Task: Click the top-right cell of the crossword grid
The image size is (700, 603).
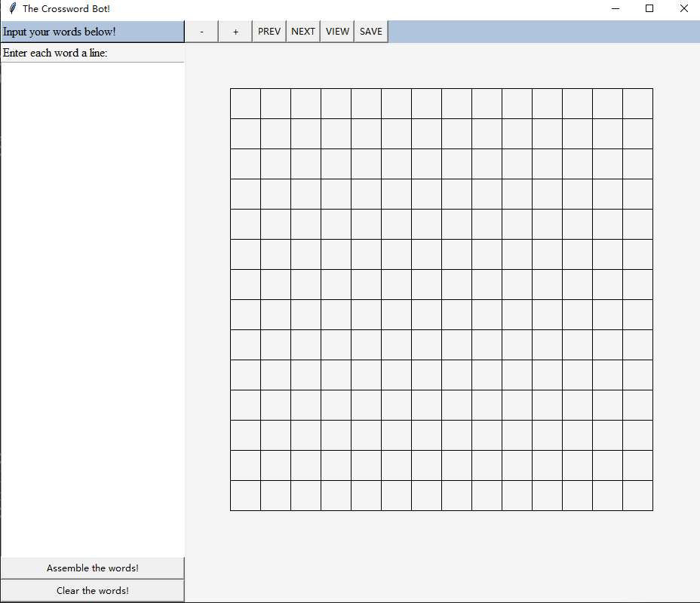Action: 637,103
